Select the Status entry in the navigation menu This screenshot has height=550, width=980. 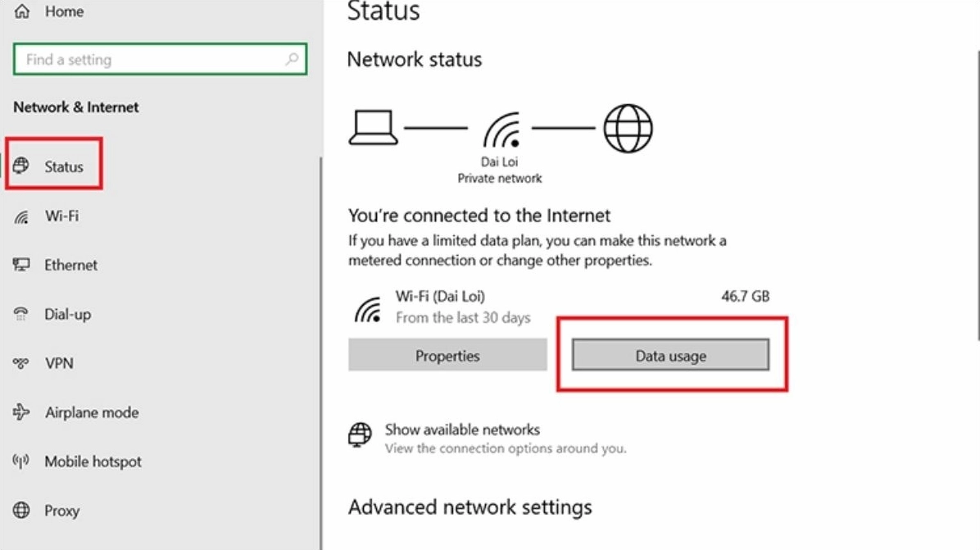click(x=66, y=166)
